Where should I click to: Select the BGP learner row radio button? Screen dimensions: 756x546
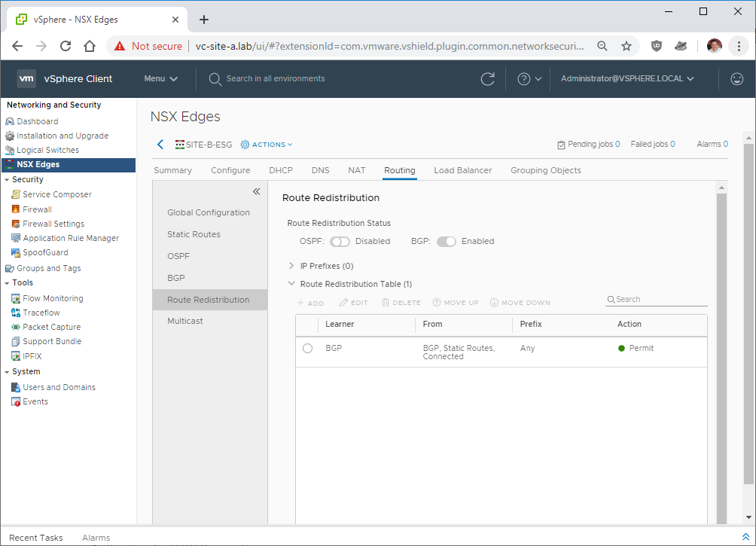308,348
